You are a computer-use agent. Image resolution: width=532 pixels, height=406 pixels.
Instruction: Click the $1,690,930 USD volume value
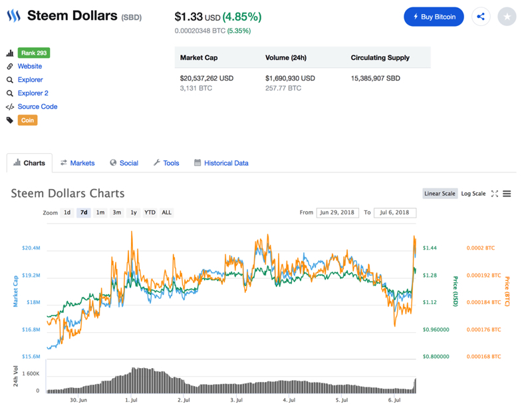(290, 79)
